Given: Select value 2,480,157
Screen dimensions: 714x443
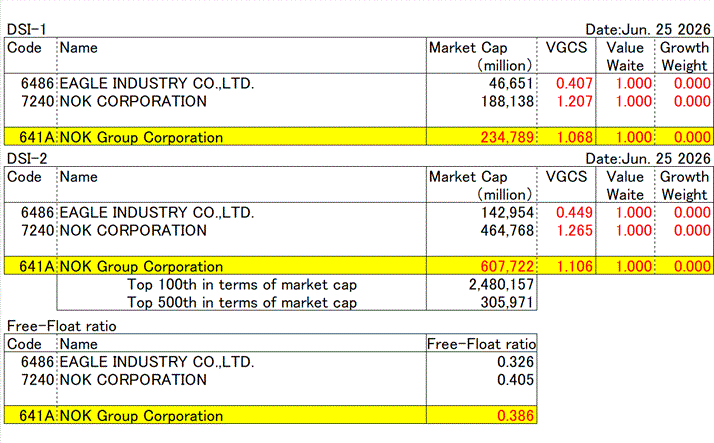Looking at the screenshot, I should point(501,285).
